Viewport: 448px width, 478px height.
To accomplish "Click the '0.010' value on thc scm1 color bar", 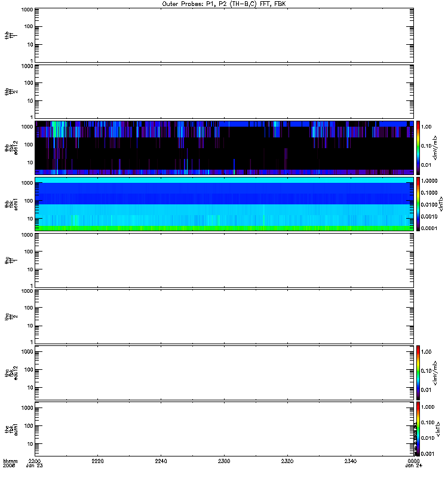I will click(428, 438).
